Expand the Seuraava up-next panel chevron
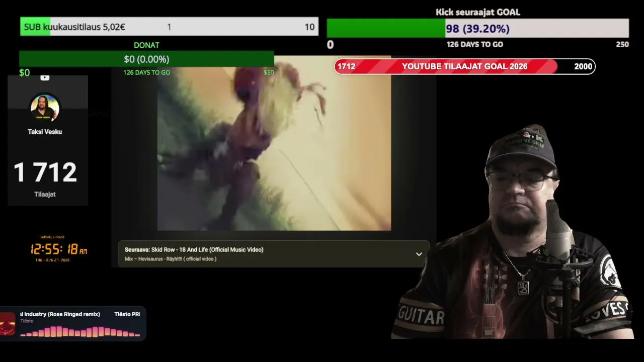This screenshot has height=362, width=644. tap(419, 254)
